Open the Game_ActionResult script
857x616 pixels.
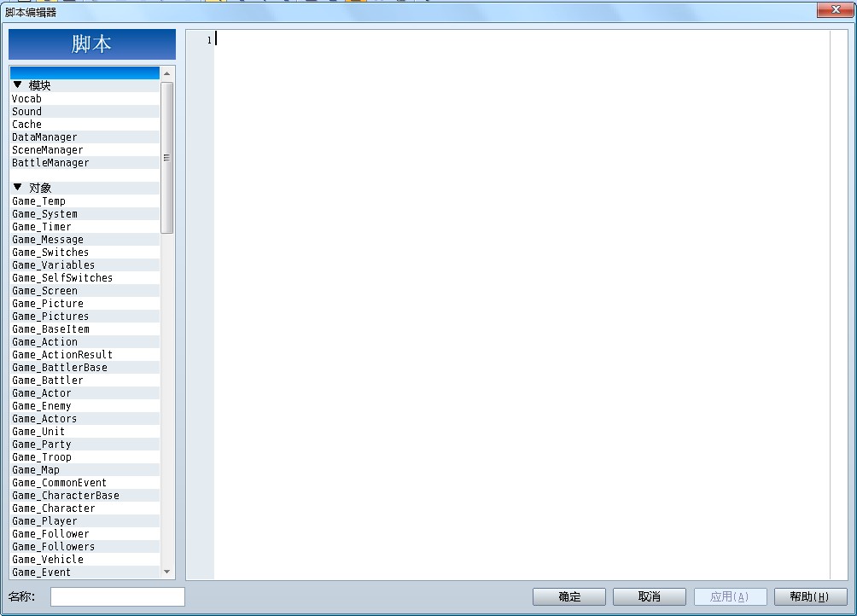[x=85, y=354]
